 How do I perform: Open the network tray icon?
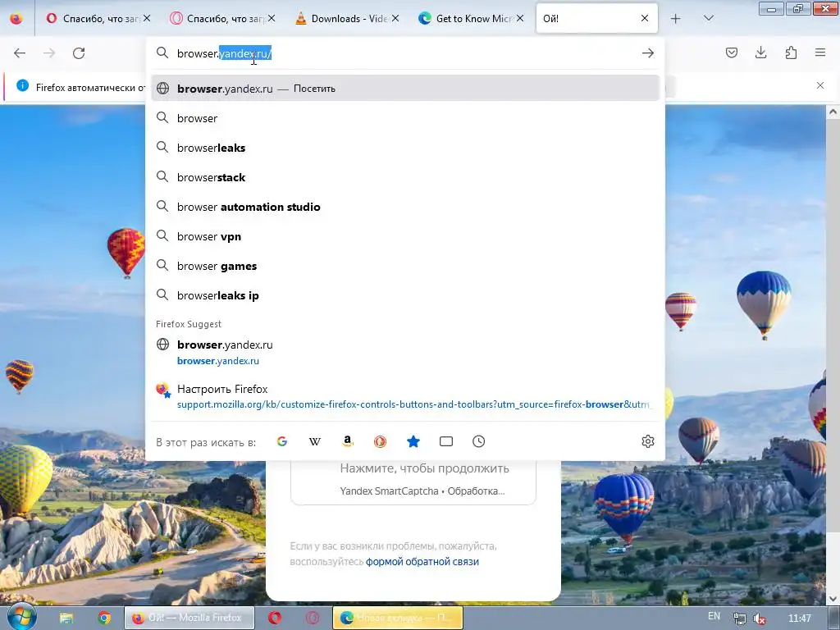tap(739, 619)
